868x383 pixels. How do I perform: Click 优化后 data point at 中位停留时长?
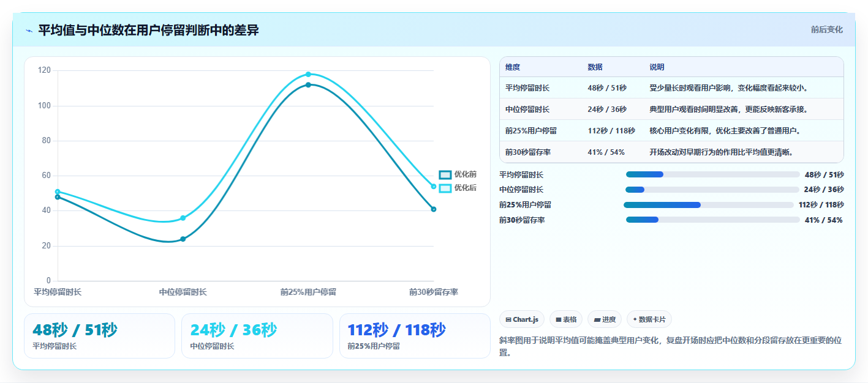183,218
